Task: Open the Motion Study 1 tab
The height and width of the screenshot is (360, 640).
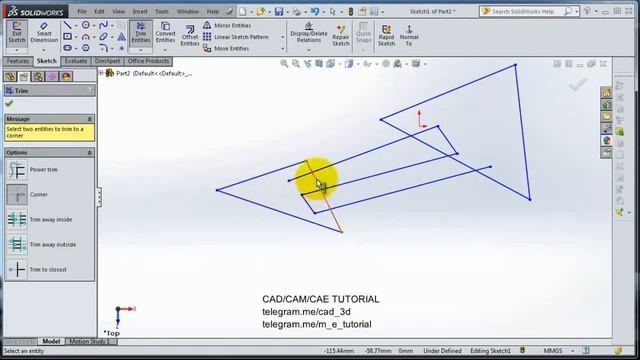Action: 89,341
